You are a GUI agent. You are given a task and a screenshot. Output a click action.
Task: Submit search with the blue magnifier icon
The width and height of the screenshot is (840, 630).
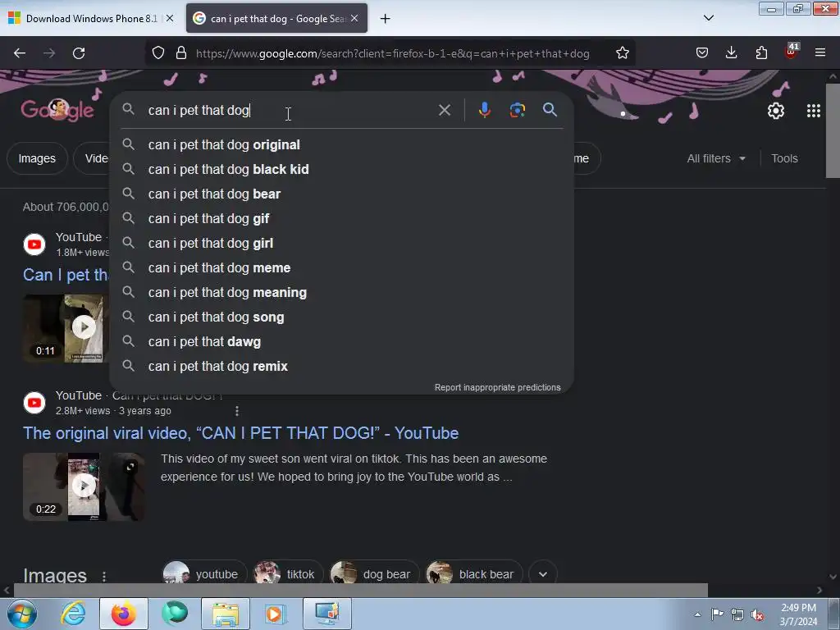[x=550, y=110]
